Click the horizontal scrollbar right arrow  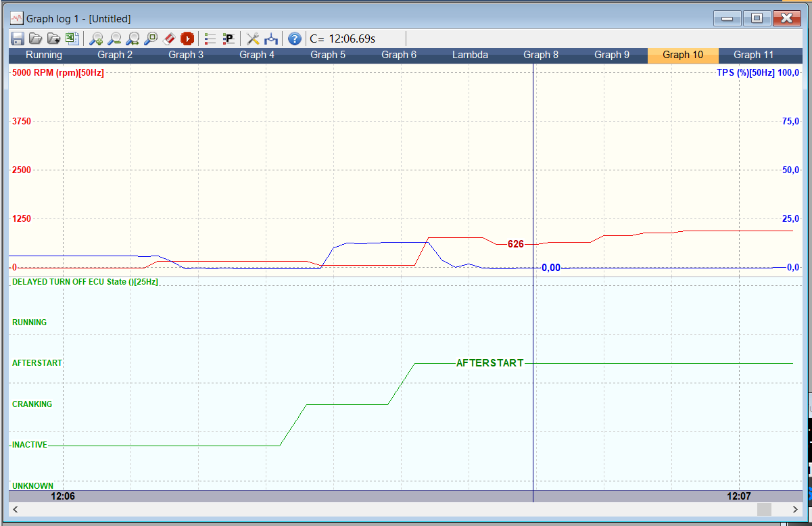[795, 509]
